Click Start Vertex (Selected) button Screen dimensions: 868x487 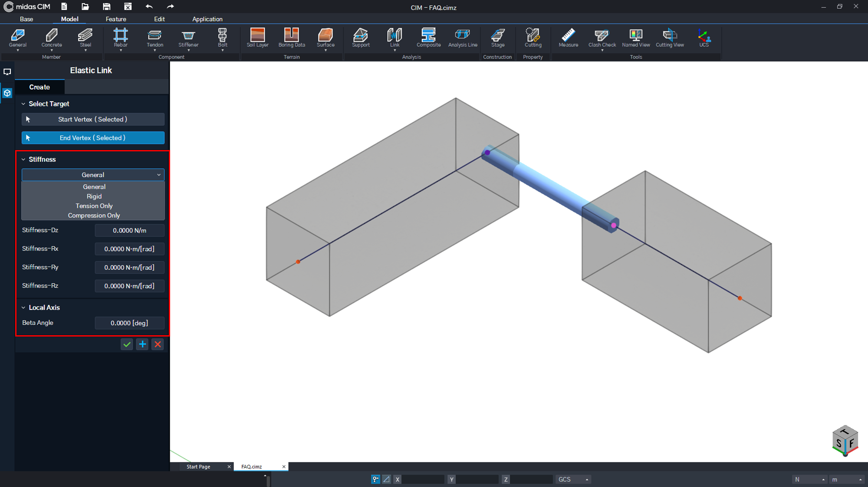click(93, 119)
